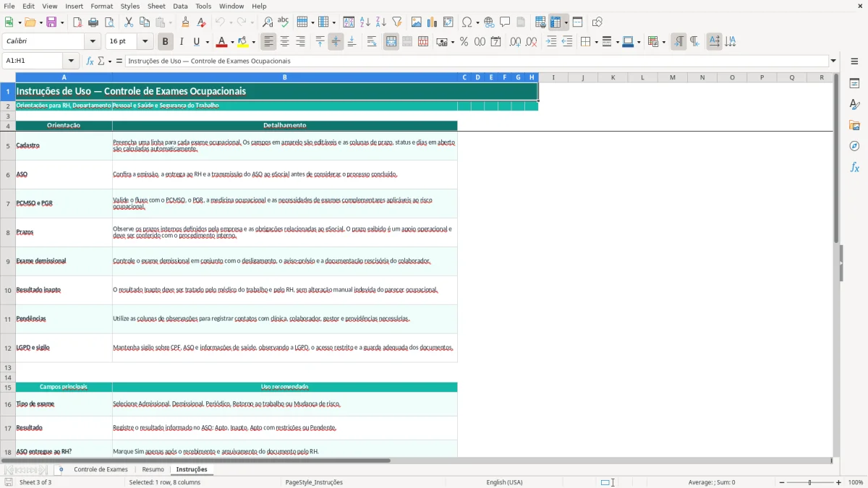The height and width of the screenshot is (488, 868).
Task: Open the Sheet menu
Action: tap(156, 6)
